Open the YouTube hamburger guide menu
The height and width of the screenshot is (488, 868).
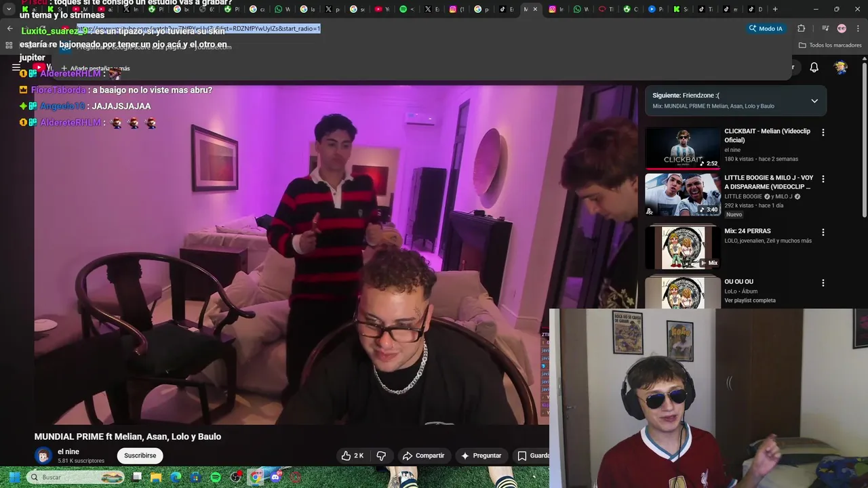click(16, 67)
